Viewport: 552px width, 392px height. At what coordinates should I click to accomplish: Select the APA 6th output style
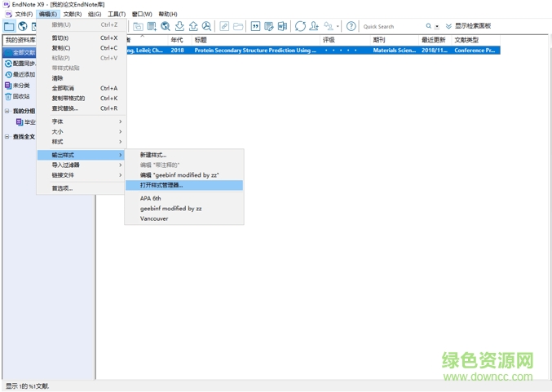pos(151,198)
